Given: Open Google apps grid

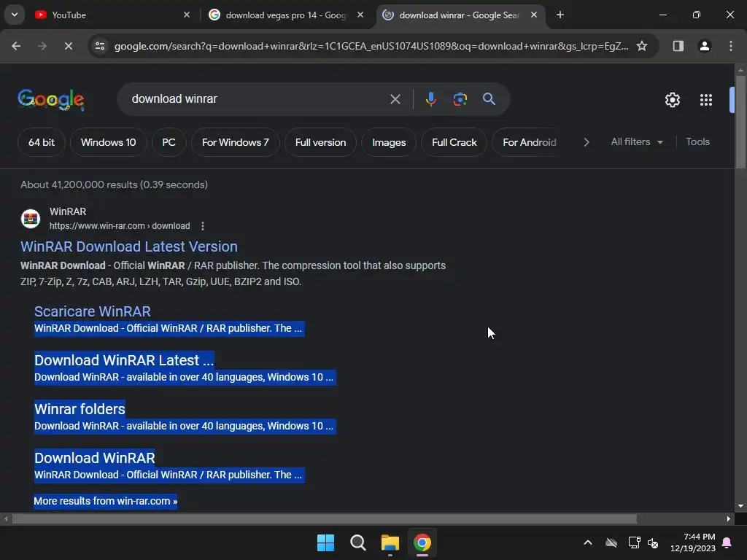Looking at the screenshot, I should coord(706,100).
